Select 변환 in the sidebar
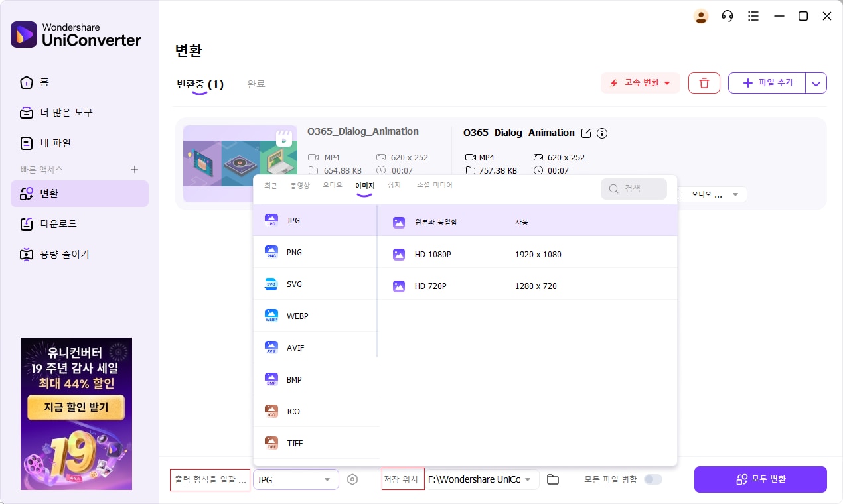Screen dimensions: 843x504 [x=80, y=194]
